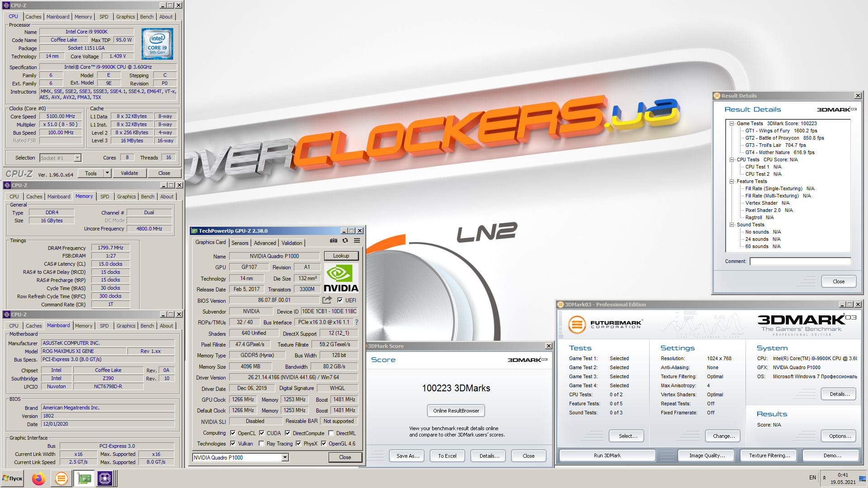This screenshot has width=868, height=488.
Task: Click the Validate button in CPU-Z
Action: tap(129, 173)
